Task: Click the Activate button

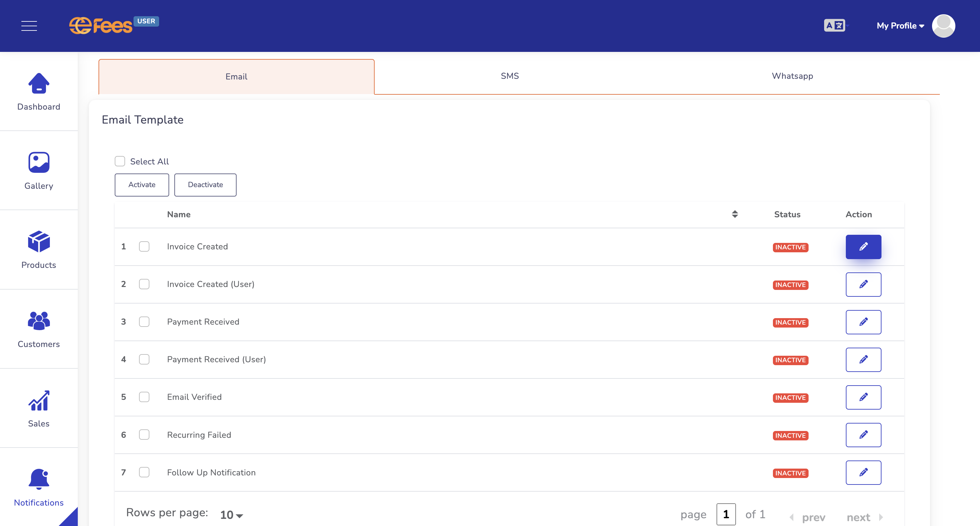Action: click(142, 185)
